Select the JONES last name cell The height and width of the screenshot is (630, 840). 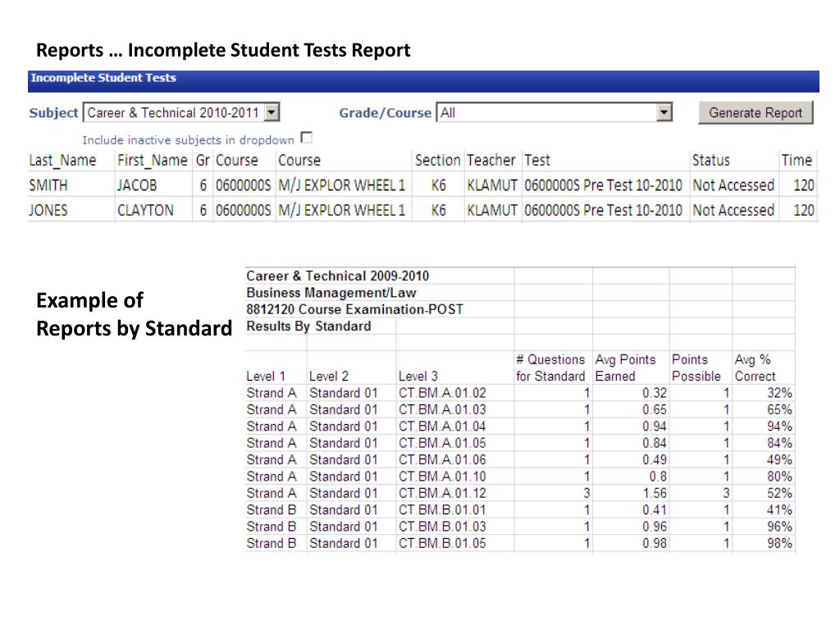click(x=48, y=210)
